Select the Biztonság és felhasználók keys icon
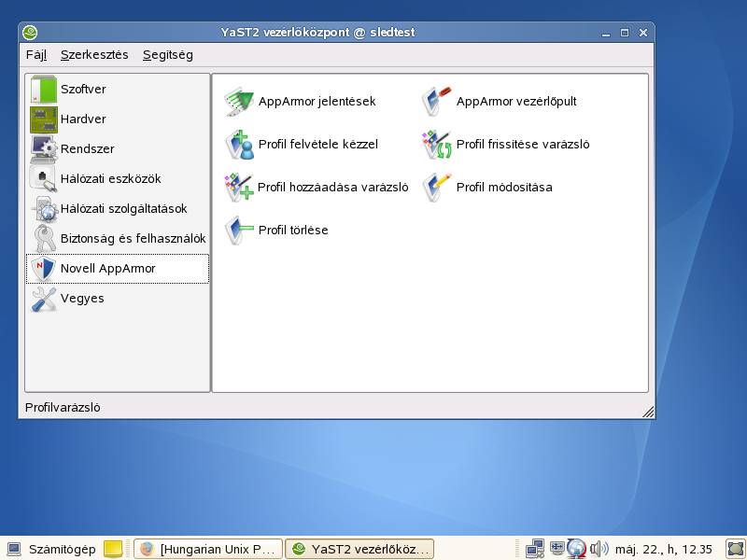 tap(44, 239)
